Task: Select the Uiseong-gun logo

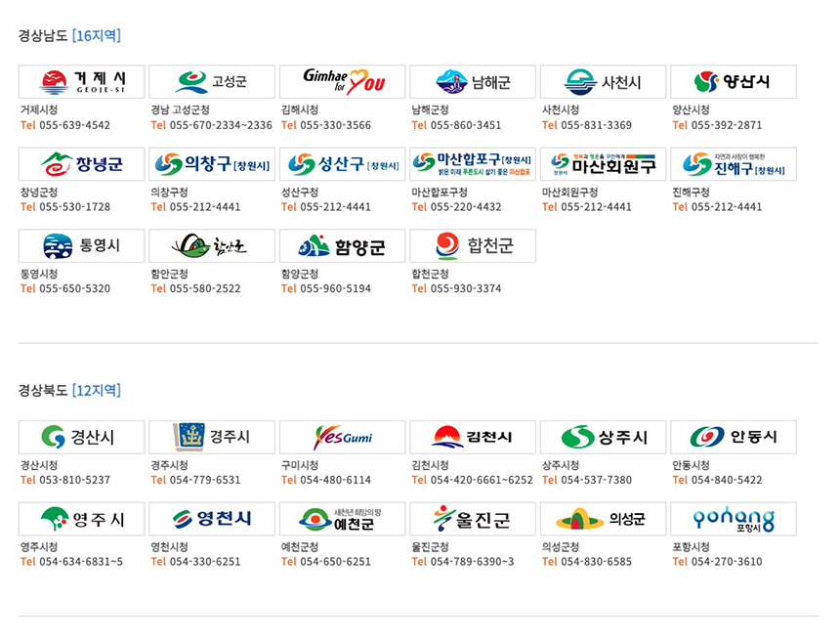Action: click(x=603, y=519)
